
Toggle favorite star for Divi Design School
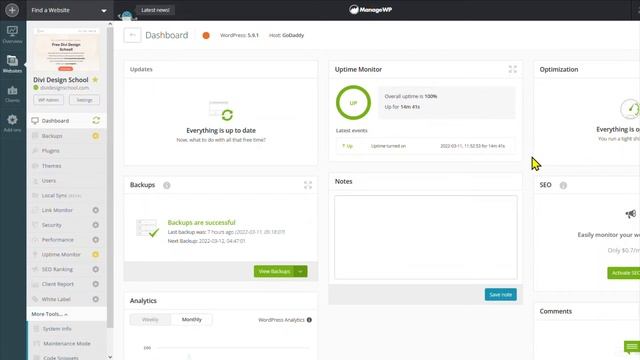95,80
